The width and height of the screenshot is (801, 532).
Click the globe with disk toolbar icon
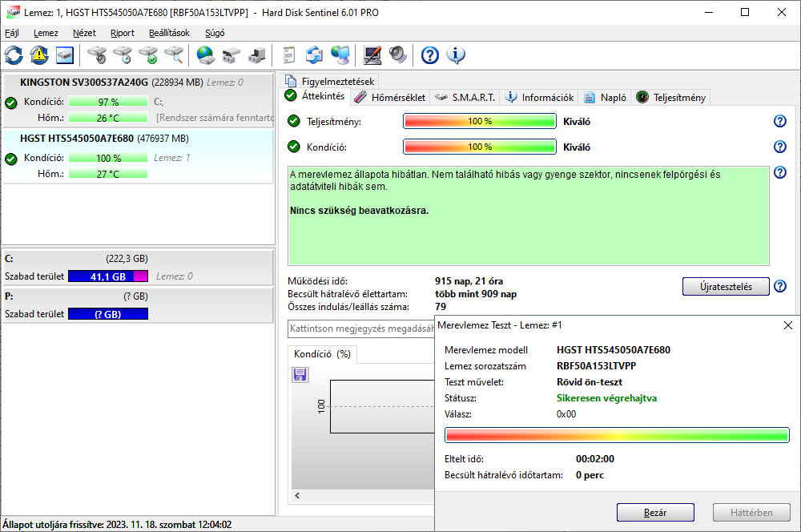coord(206,55)
